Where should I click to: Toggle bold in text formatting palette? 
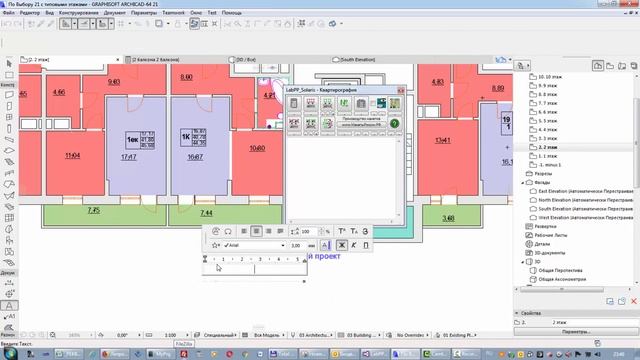[x=342, y=245]
